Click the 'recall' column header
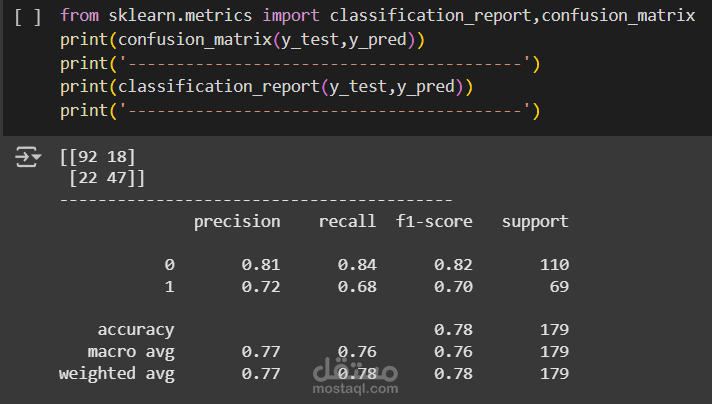The image size is (712, 404). coord(347,222)
